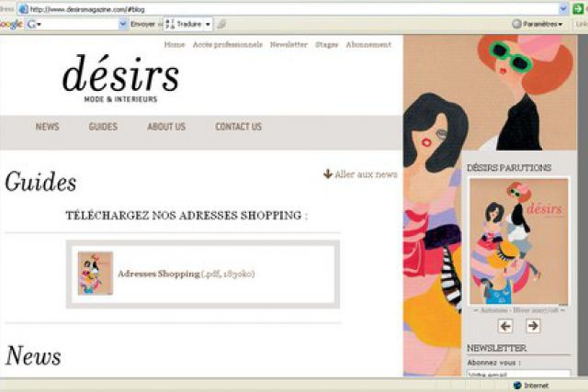Select the ABOUT US navigation tab
The height and width of the screenshot is (392, 588).
(x=166, y=127)
